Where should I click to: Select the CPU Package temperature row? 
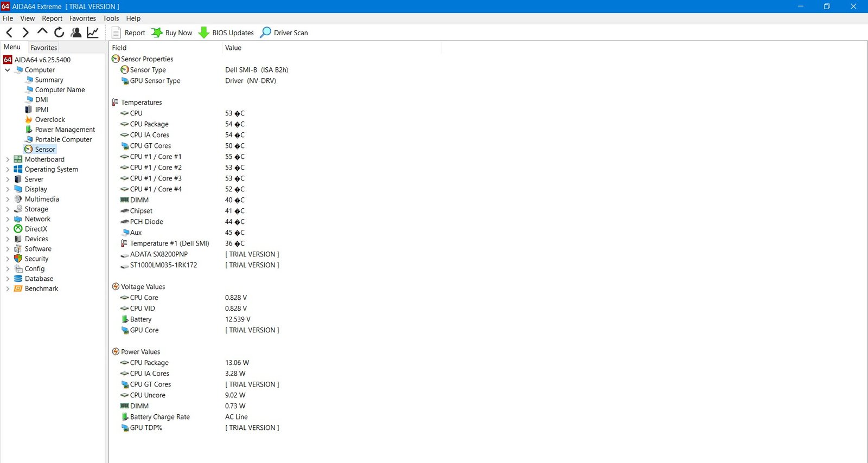[x=149, y=124]
